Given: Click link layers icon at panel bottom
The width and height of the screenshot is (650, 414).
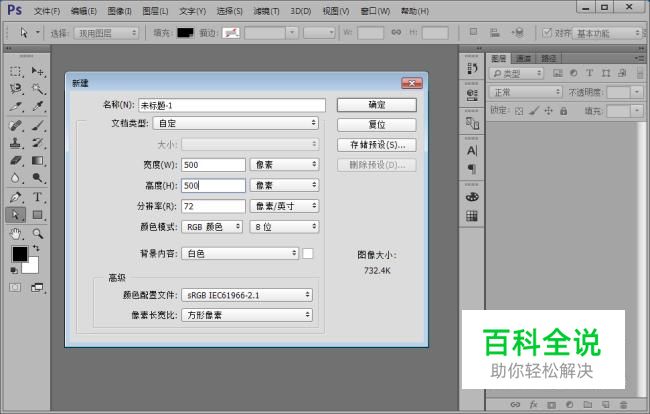Looking at the screenshot, I should [x=515, y=404].
